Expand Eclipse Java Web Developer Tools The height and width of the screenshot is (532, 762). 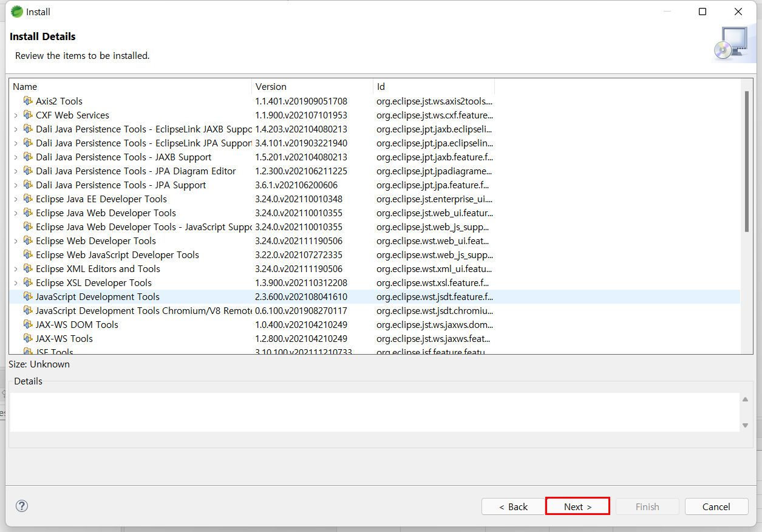15,213
